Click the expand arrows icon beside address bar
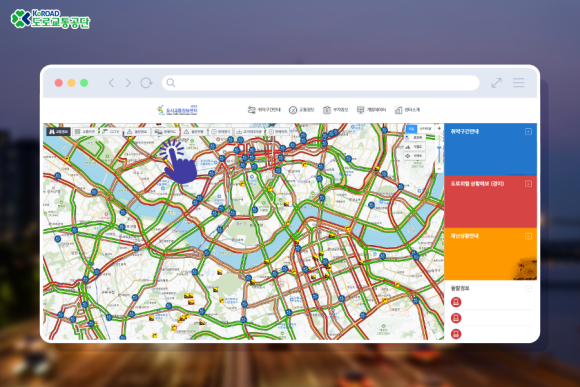This screenshot has width=580, height=387. coord(496,83)
